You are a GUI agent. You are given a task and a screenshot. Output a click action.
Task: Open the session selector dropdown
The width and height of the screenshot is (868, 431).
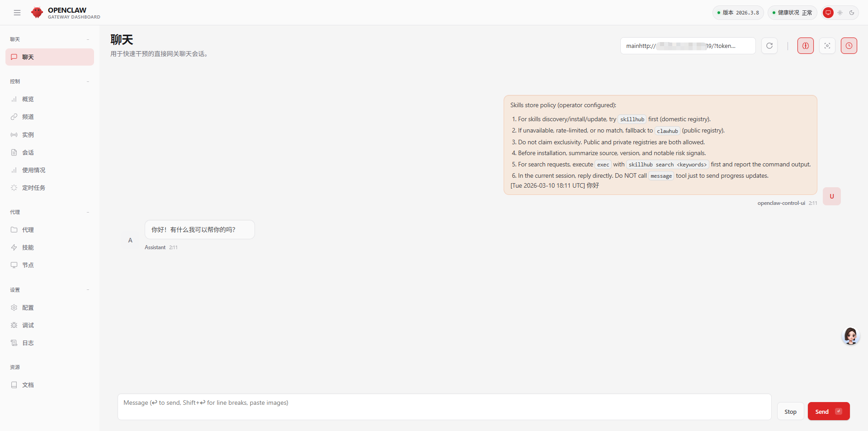tap(687, 46)
